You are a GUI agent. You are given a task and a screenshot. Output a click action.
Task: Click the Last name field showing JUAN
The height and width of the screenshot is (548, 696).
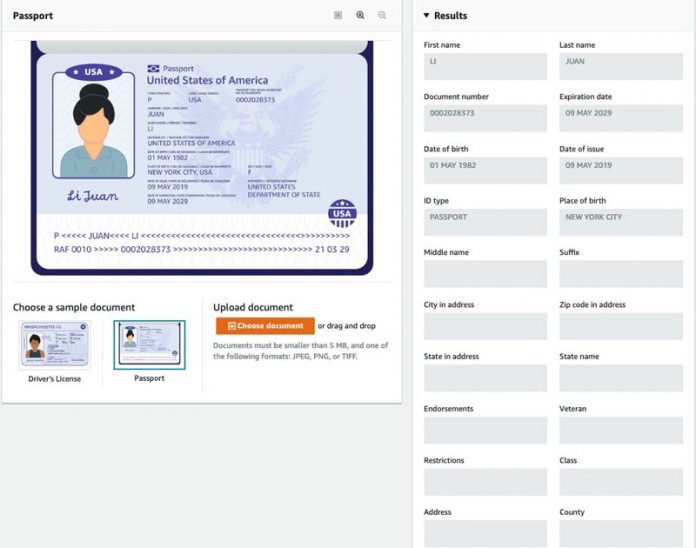(621, 67)
